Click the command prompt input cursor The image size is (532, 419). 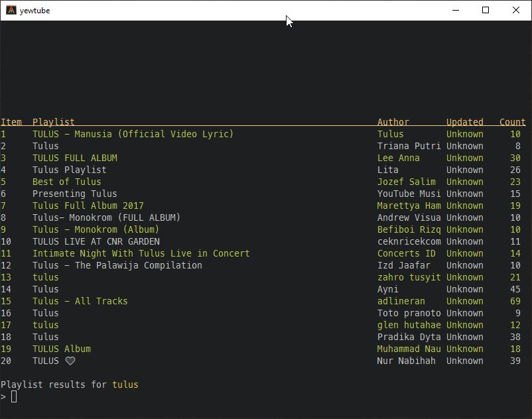point(14,396)
